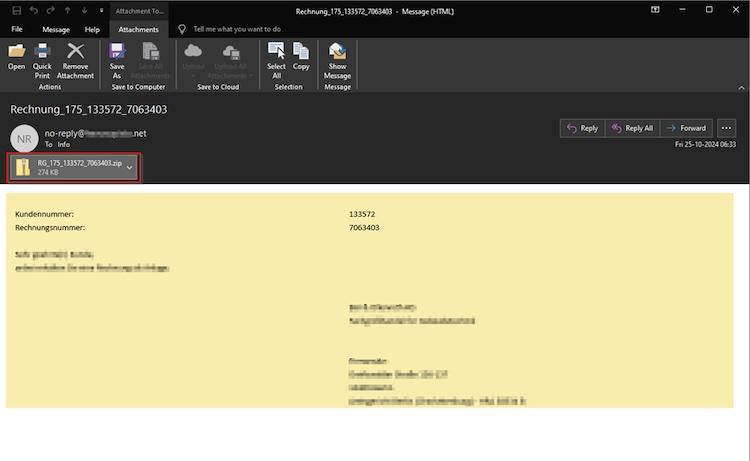Click the subject line Rechnung_175_133572_7063403

coord(89,110)
